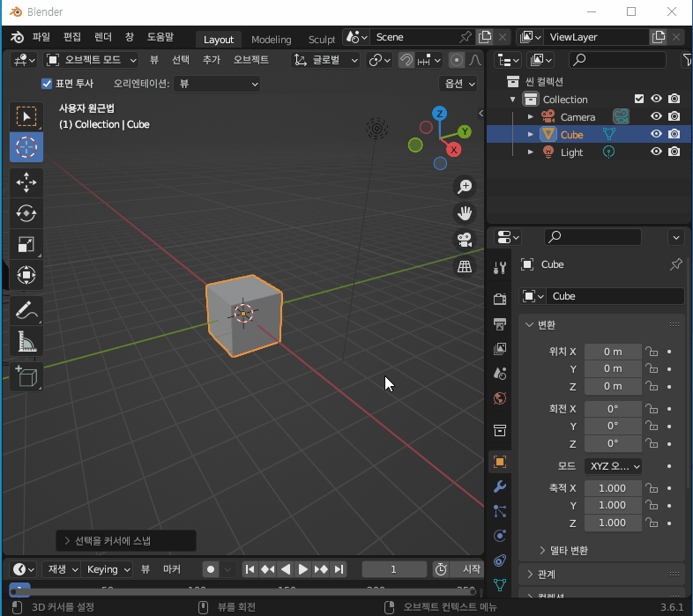Click the red X axis gizmo

click(454, 150)
